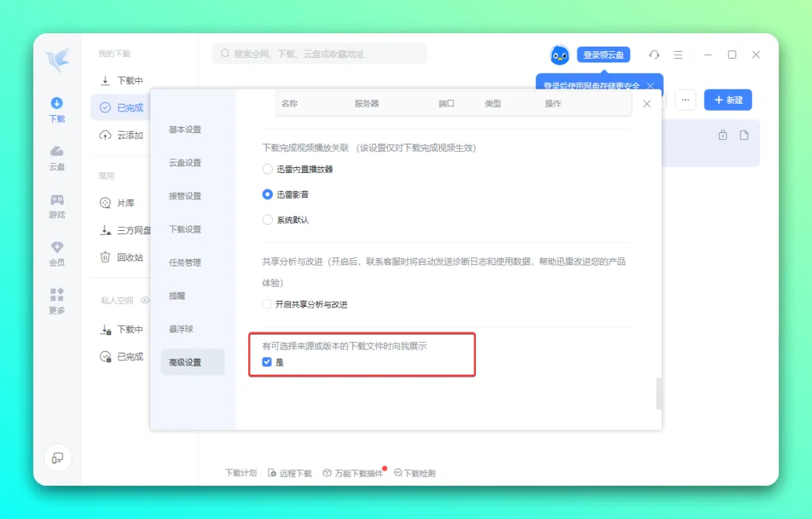Click the 操作 column header
The width and height of the screenshot is (812, 519).
[553, 104]
